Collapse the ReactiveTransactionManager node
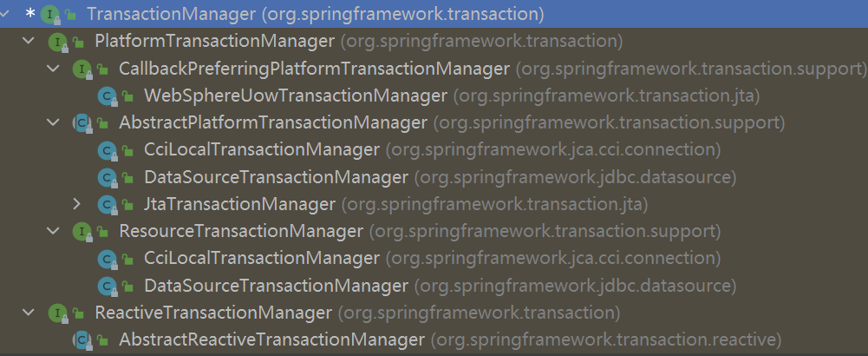Image resolution: width=868 pixels, height=356 pixels. [x=29, y=313]
